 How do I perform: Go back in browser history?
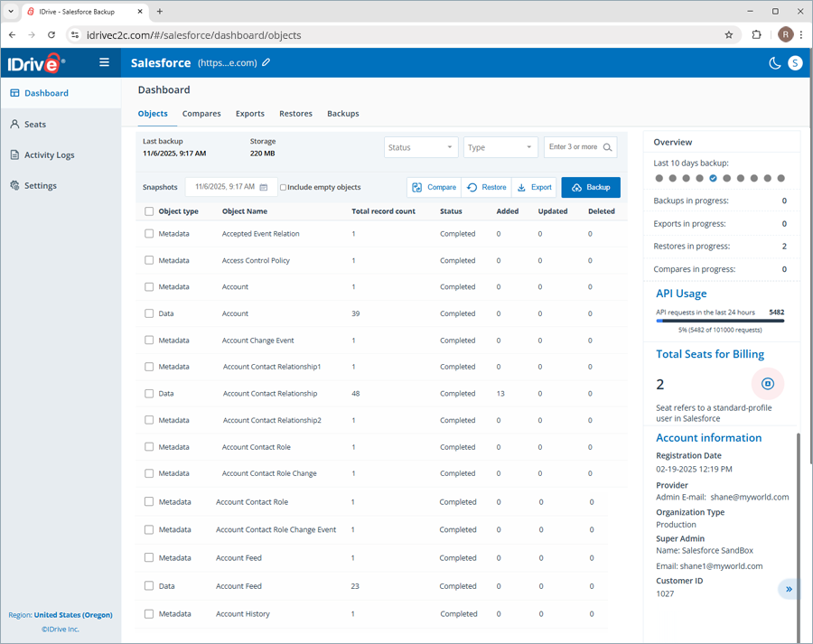click(13, 34)
